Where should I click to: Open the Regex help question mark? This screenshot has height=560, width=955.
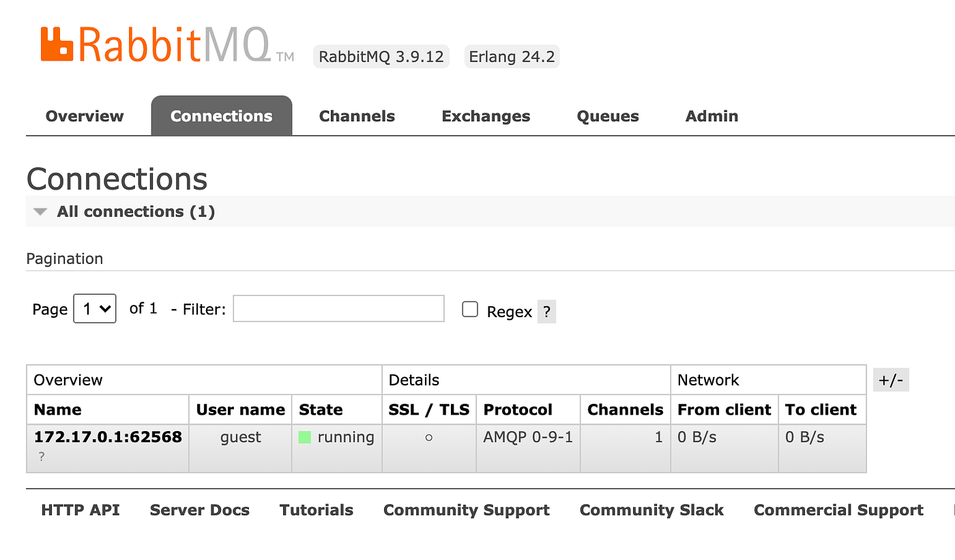click(546, 311)
